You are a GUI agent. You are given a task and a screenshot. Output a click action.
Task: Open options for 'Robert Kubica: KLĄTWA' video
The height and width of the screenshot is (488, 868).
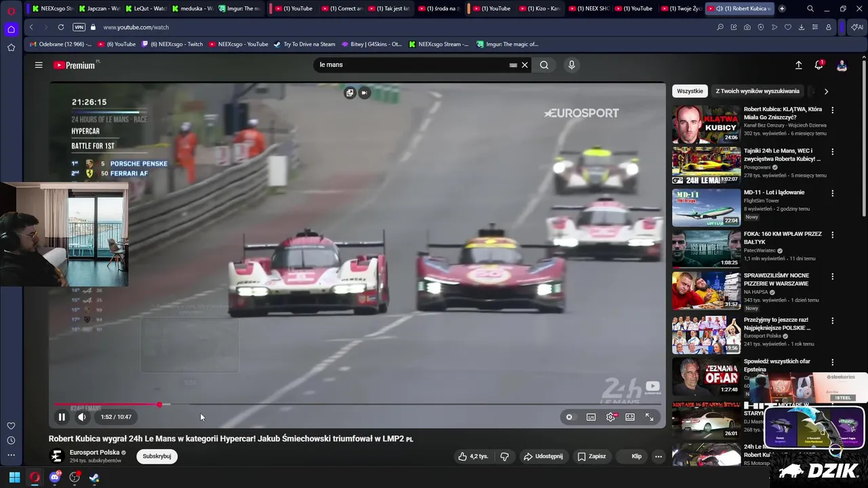tap(833, 110)
